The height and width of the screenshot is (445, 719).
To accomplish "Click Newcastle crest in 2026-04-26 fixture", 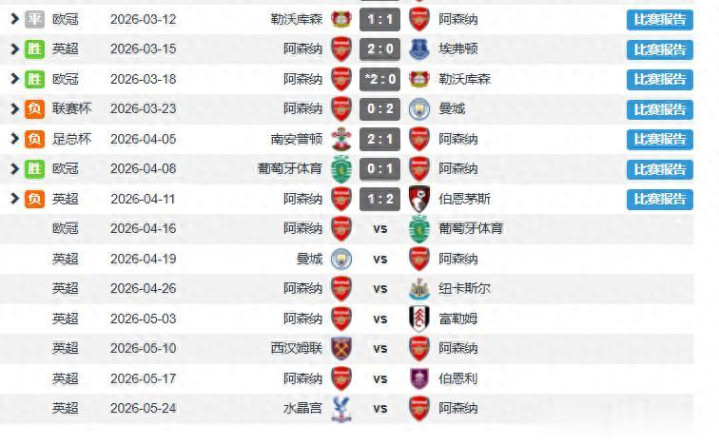I will (x=419, y=289).
